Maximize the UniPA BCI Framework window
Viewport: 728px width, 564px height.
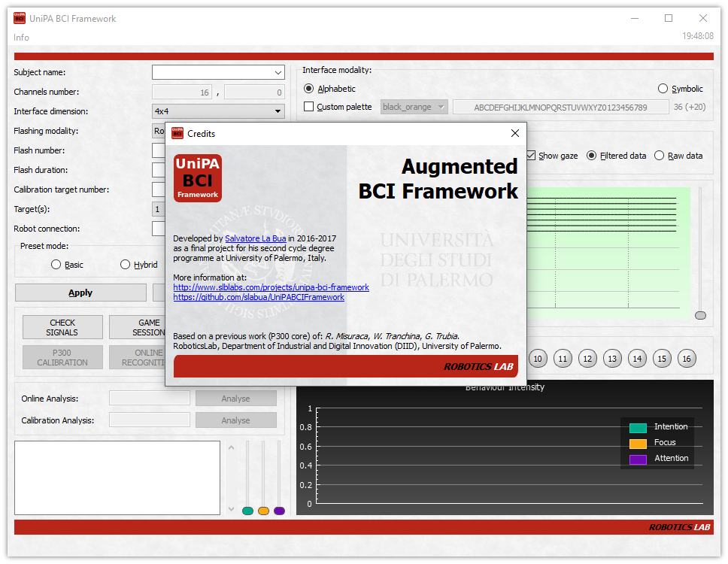pyautogui.click(x=669, y=18)
